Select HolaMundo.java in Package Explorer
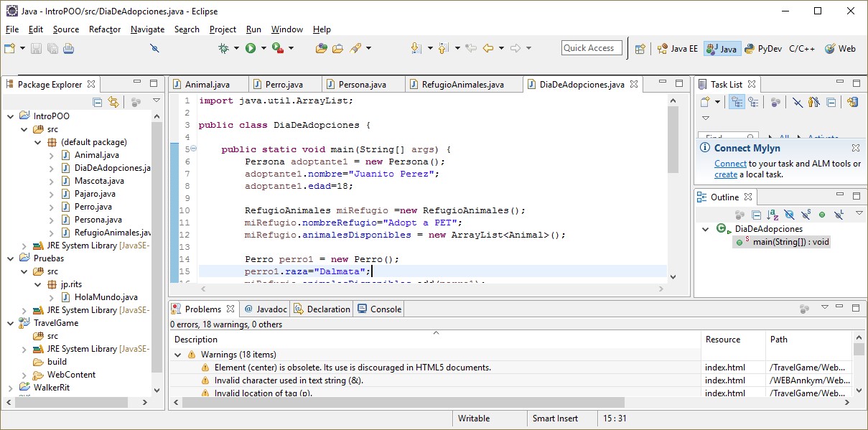This screenshot has height=430, width=868. tap(106, 297)
